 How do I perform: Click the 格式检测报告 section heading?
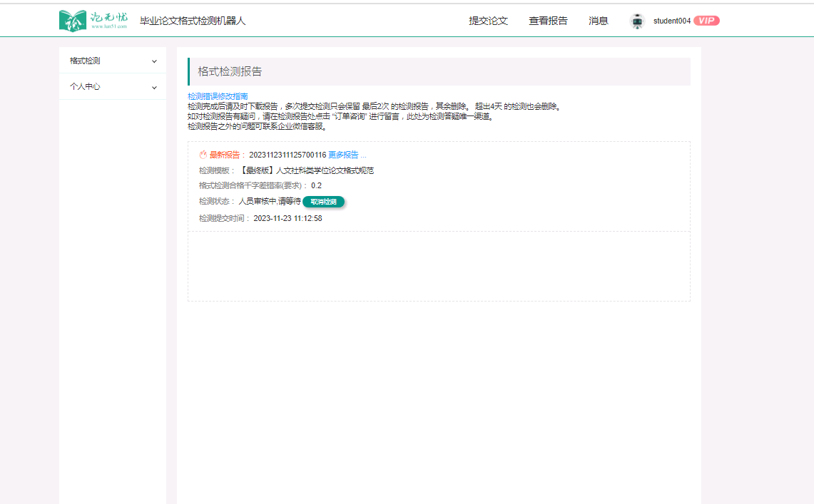pyautogui.click(x=230, y=72)
